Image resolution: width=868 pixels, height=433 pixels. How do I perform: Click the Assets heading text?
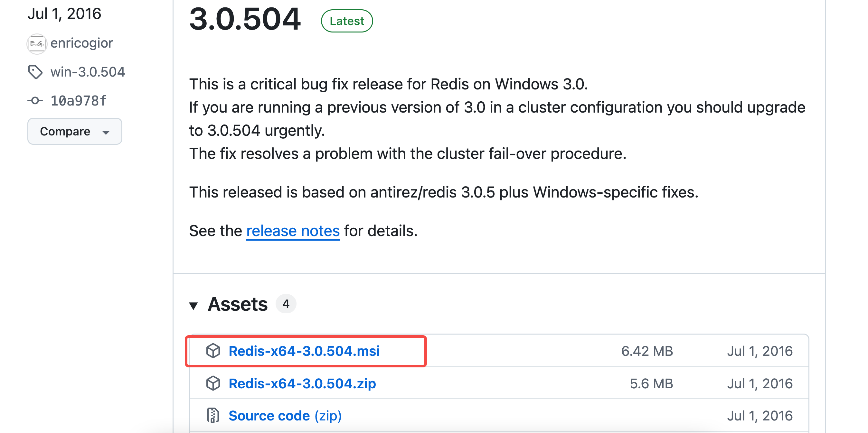coord(238,304)
